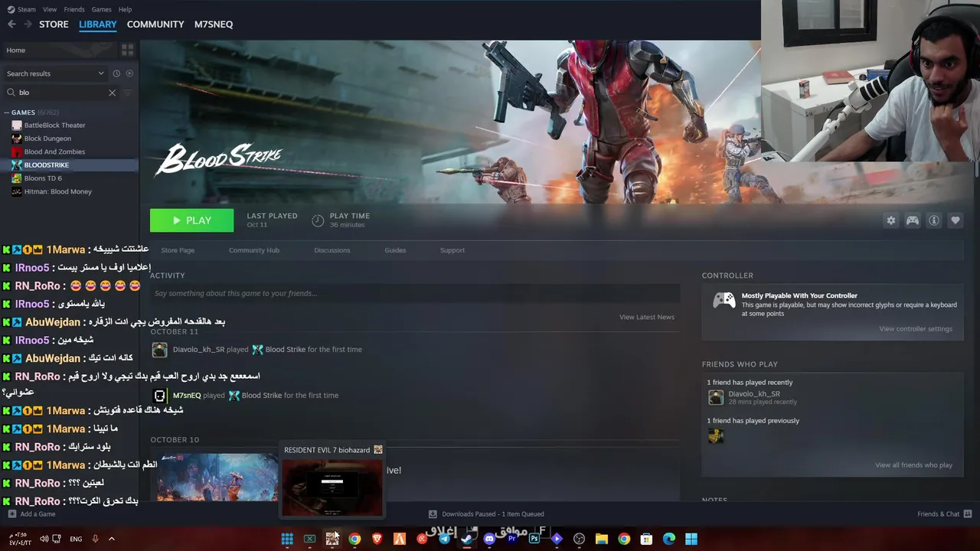The height and width of the screenshot is (551, 980).
Task: Open the downloads icon at bottom
Action: [433, 514]
